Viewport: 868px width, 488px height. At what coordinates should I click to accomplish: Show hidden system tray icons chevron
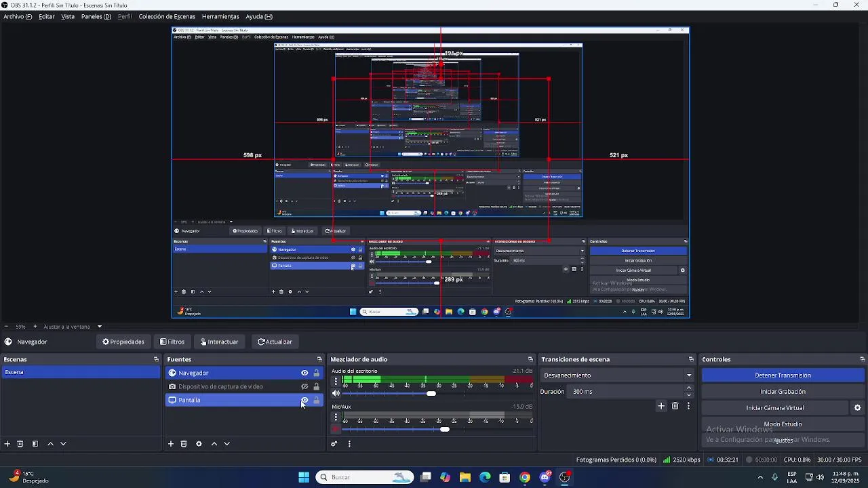(x=760, y=477)
